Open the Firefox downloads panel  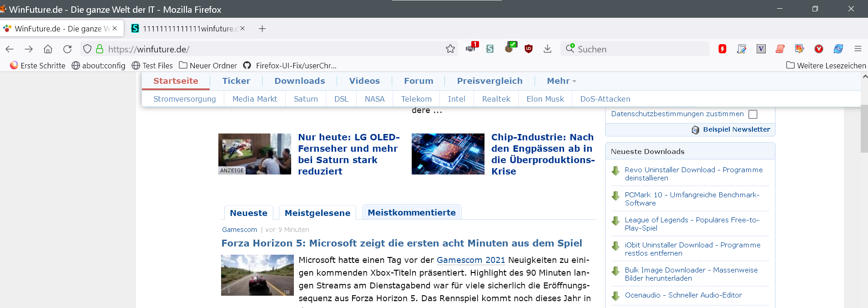pos(547,49)
